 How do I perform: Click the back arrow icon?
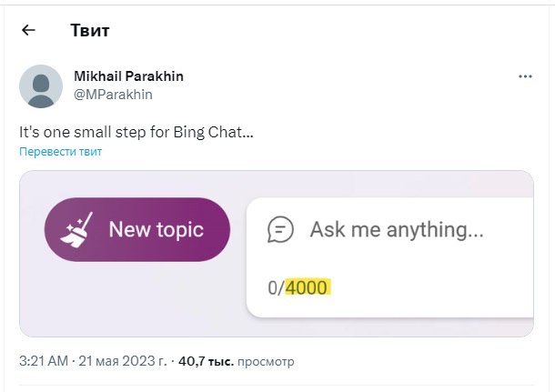[x=28, y=30]
